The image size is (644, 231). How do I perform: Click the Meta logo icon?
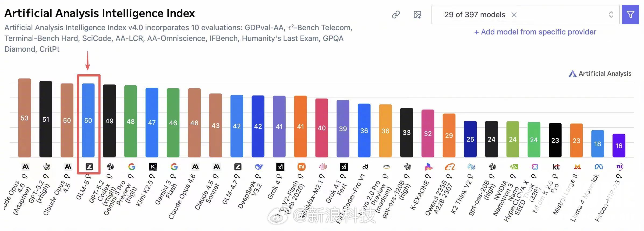[x=599, y=167]
